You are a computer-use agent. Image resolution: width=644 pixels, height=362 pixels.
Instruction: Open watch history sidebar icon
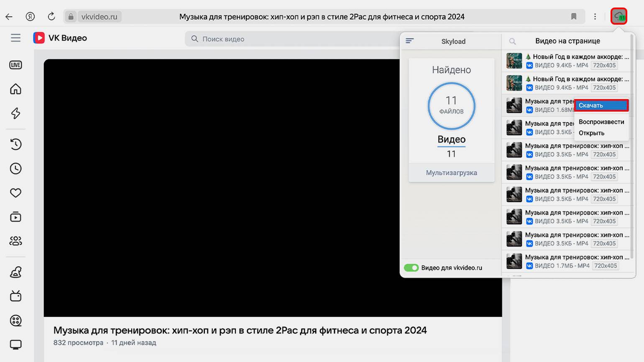click(15, 144)
